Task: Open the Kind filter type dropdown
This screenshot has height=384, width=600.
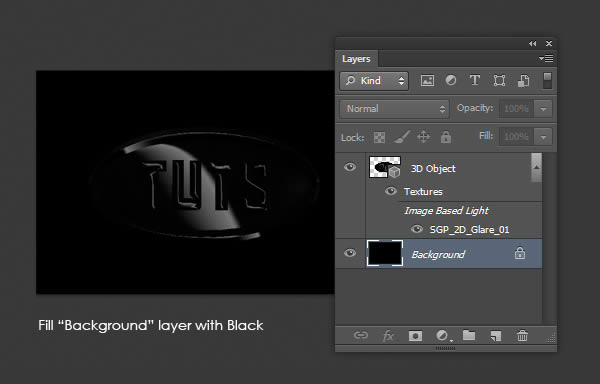Action: tap(374, 81)
